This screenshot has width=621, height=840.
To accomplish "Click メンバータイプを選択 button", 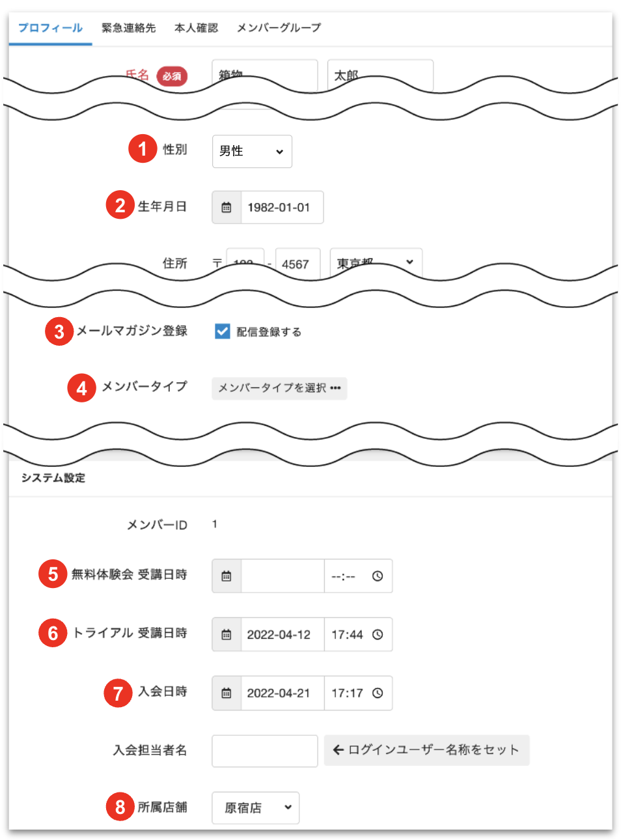I will [x=279, y=388].
